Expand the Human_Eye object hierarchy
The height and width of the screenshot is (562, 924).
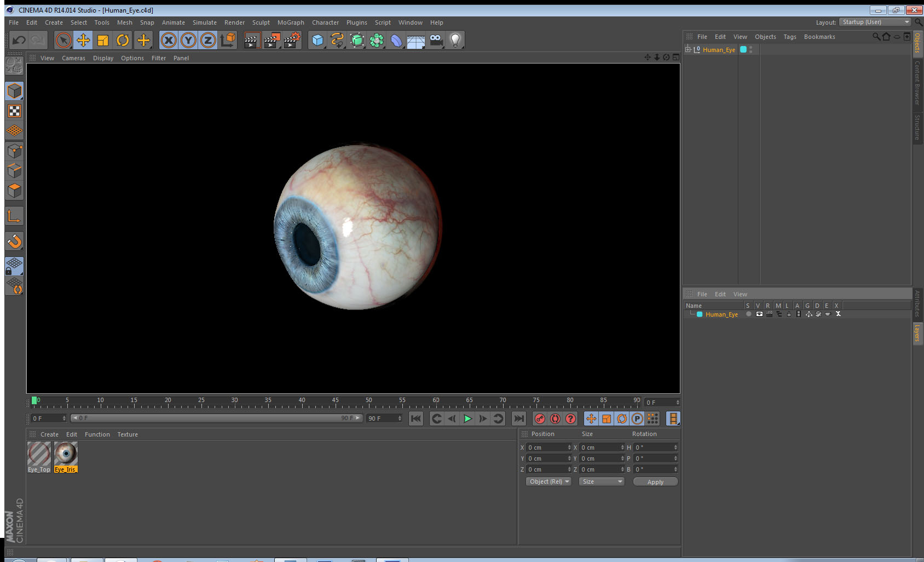[x=688, y=49]
